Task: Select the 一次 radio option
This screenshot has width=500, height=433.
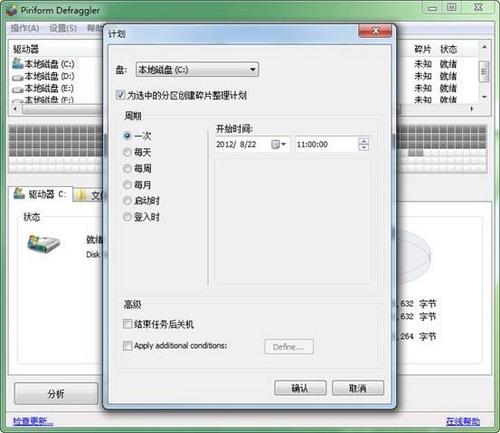Action: pyautogui.click(x=127, y=136)
